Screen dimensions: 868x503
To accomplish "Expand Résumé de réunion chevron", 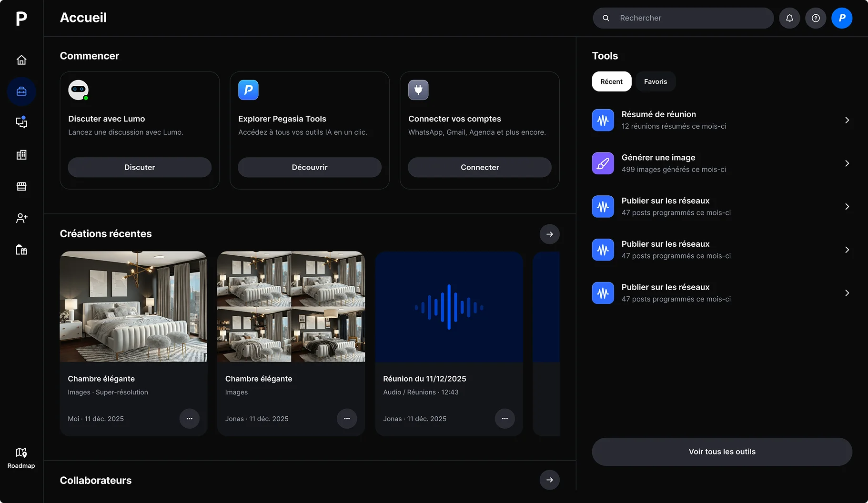I will click(x=847, y=120).
